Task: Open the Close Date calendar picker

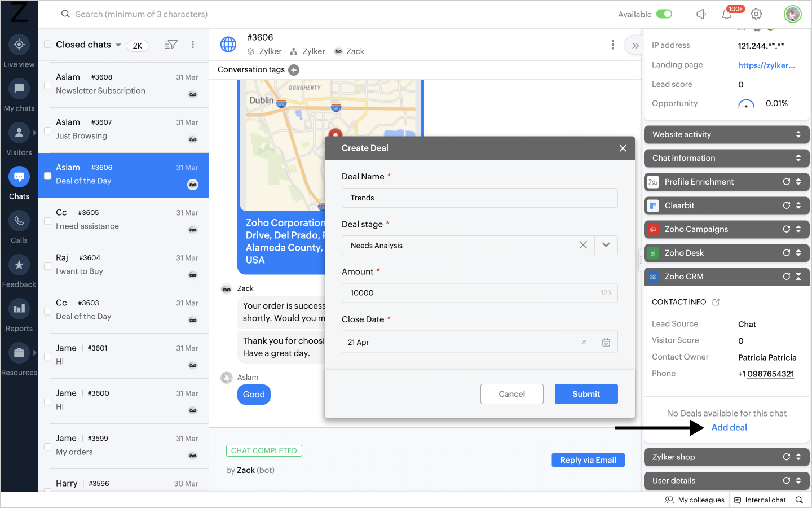Action: click(x=606, y=342)
